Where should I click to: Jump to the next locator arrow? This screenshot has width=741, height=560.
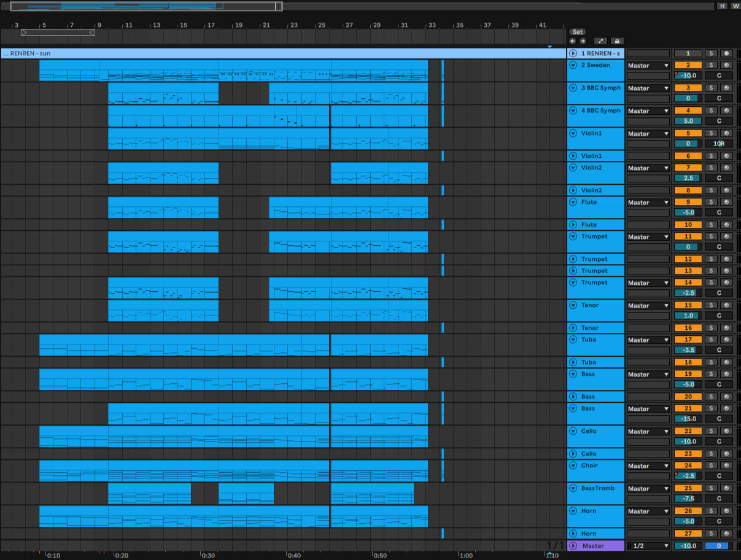[x=583, y=41]
